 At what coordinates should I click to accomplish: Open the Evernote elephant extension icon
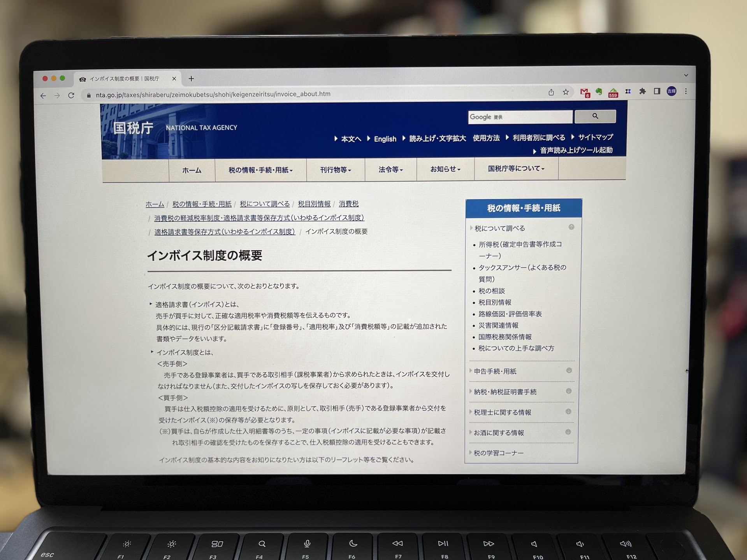click(599, 92)
